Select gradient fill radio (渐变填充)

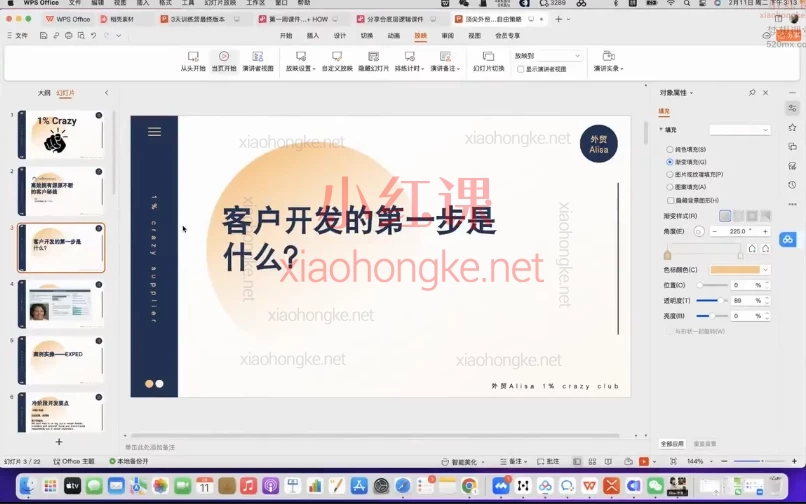(669, 161)
